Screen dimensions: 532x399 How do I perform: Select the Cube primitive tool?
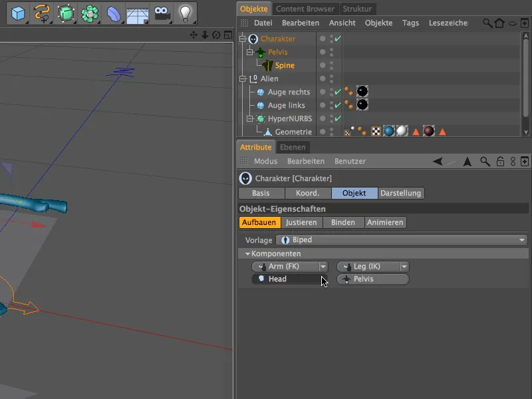point(19,13)
